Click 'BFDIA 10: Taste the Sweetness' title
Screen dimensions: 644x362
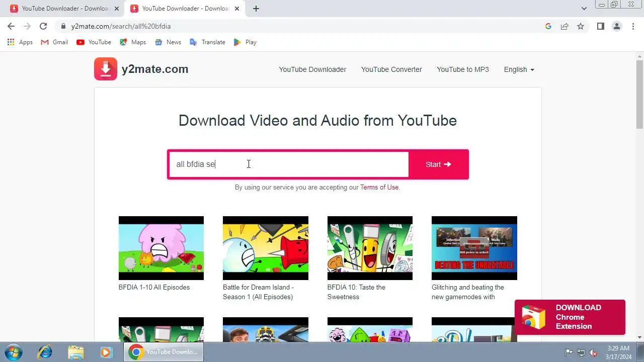pyautogui.click(x=356, y=292)
